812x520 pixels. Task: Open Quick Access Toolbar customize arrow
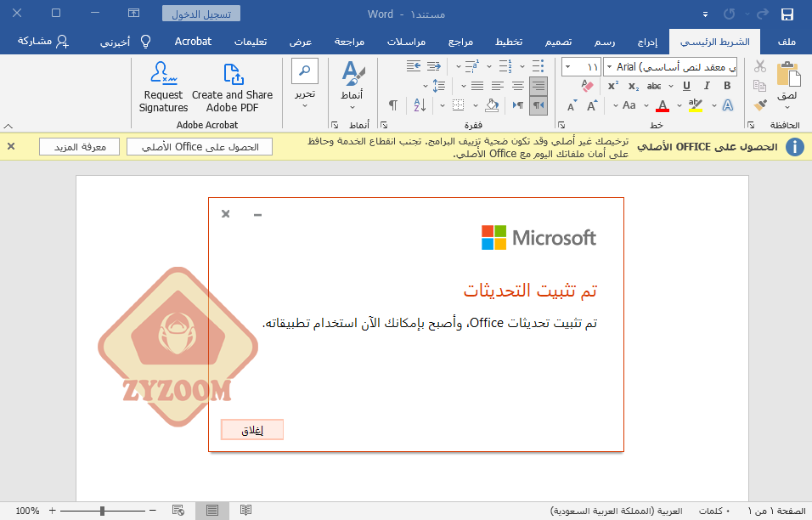coord(705,15)
